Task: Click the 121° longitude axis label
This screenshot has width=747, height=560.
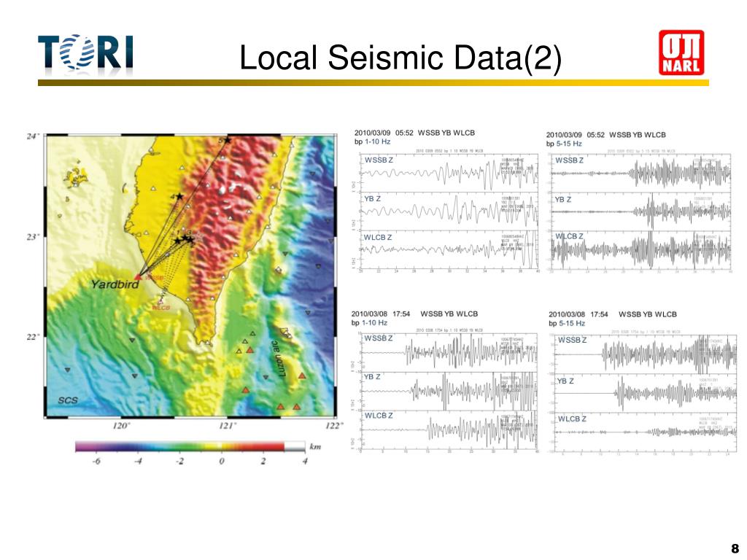Action: [228, 426]
